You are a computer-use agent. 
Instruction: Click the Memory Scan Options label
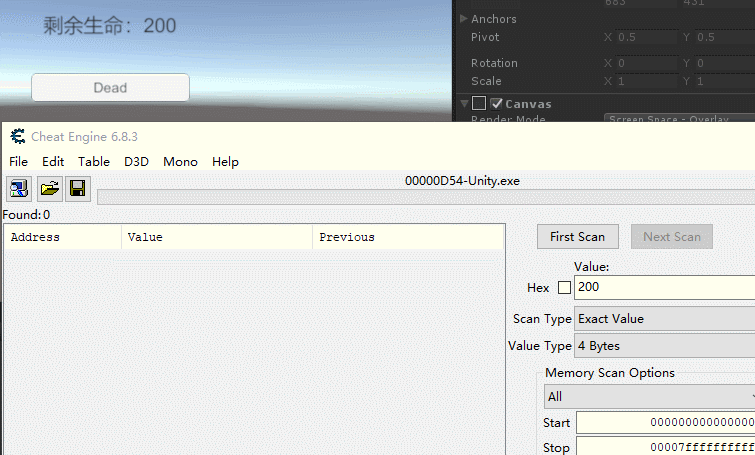click(x=610, y=373)
